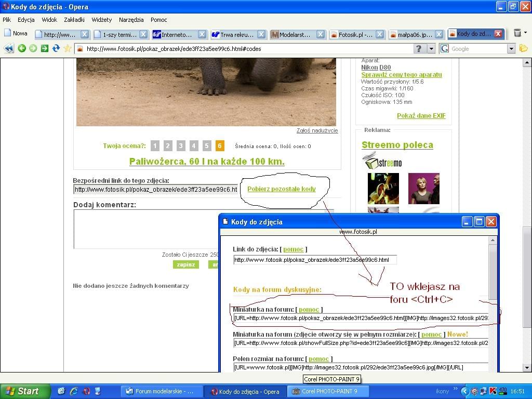Launch Internet Explorer from the quick launch bar

point(74,391)
